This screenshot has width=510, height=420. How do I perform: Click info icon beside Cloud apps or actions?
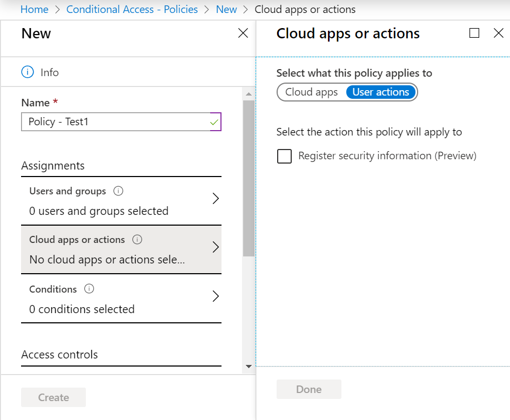tap(137, 240)
